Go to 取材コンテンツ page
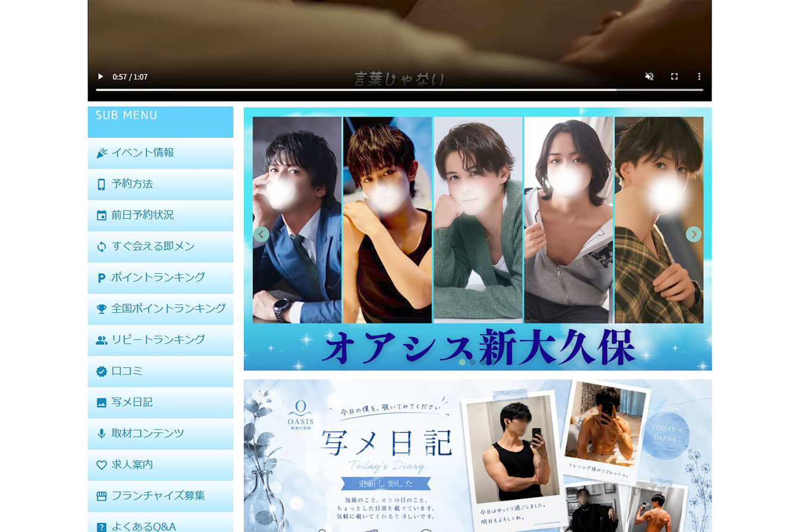Screen dimensions: 790x532 pyautogui.click(x=161, y=434)
